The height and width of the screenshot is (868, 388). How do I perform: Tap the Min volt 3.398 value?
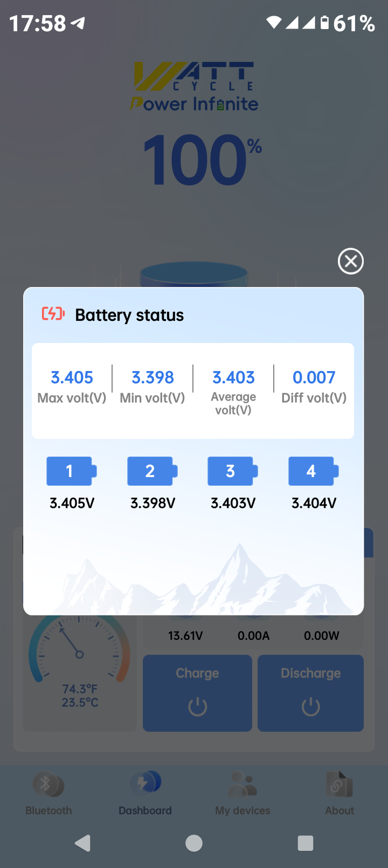[x=153, y=377]
